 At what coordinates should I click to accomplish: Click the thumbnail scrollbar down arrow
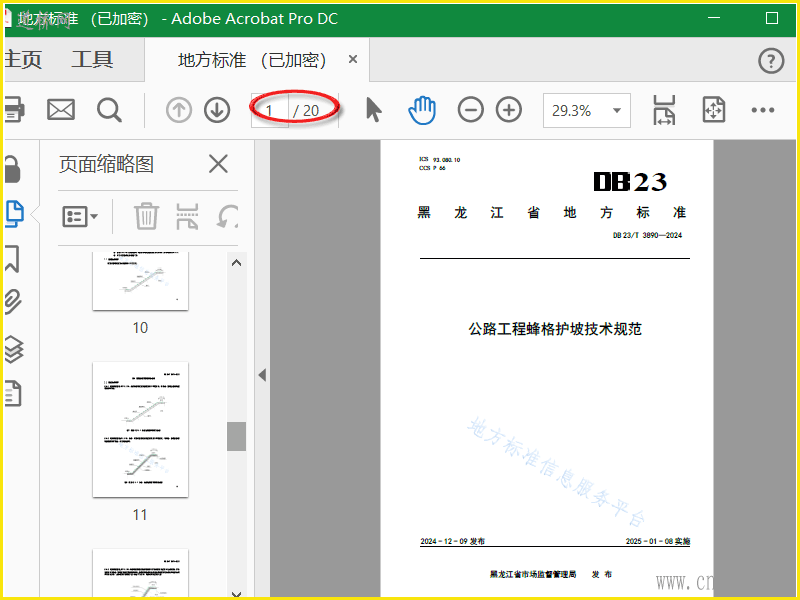point(236,593)
